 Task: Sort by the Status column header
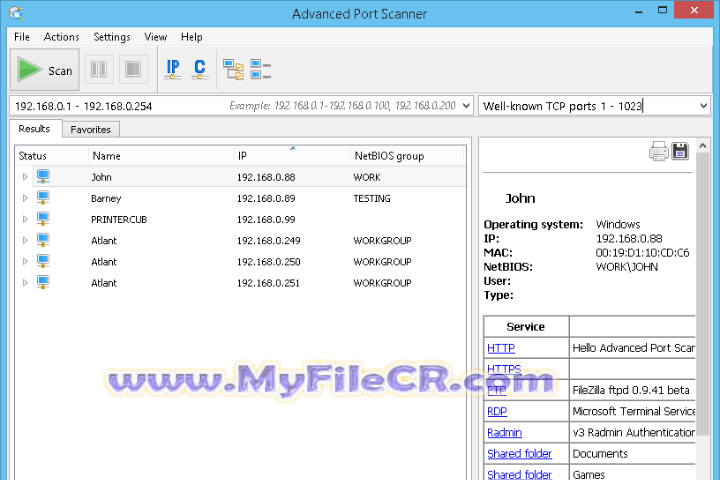pos(51,156)
